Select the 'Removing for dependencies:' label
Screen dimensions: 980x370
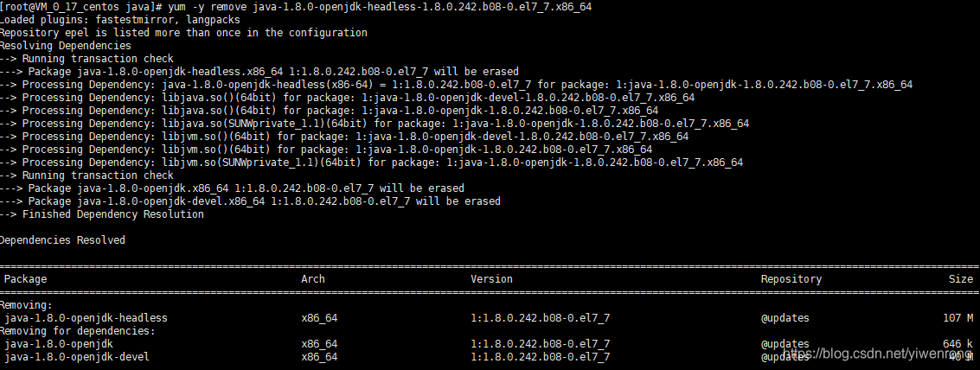coord(78,330)
